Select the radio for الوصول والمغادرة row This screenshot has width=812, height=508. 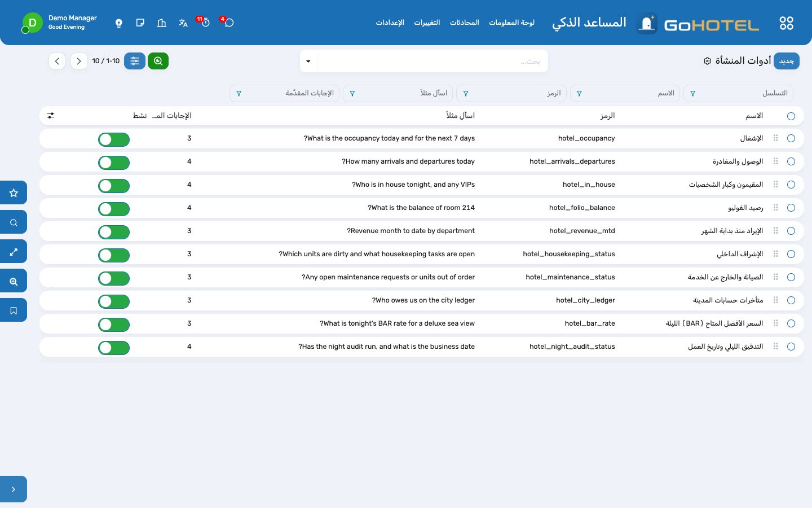point(791,161)
